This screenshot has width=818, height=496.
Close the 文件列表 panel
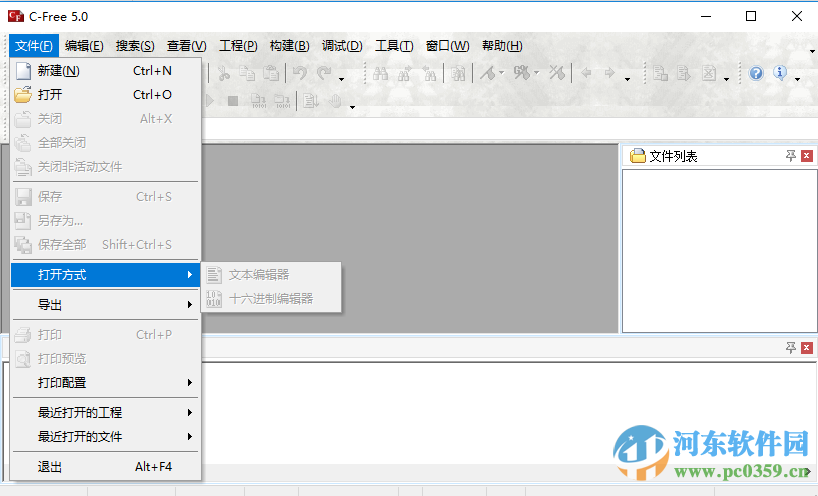coord(807,155)
